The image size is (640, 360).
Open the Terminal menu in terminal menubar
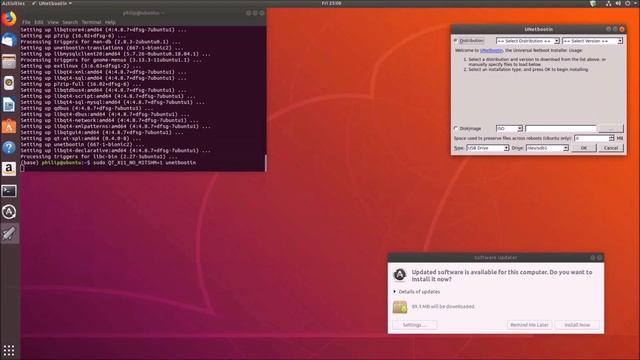click(91, 22)
